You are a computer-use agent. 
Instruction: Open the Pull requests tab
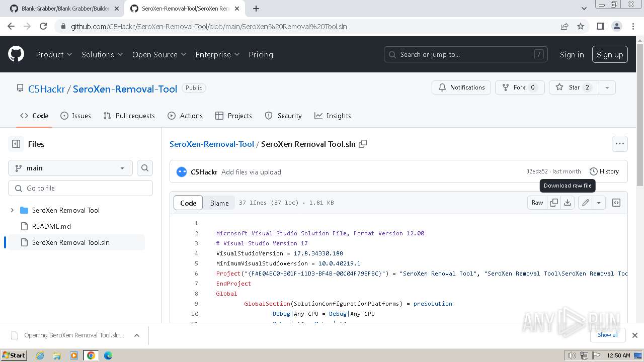tap(129, 116)
